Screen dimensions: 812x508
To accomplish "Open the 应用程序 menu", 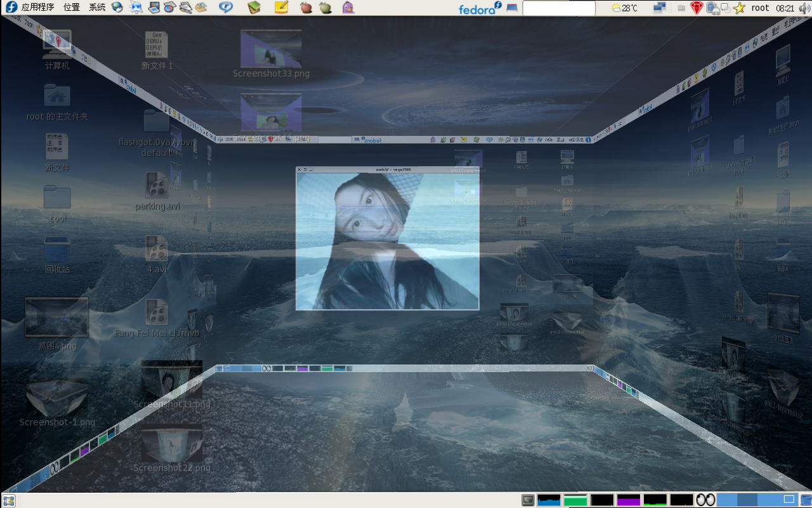I will (x=30, y=8).
